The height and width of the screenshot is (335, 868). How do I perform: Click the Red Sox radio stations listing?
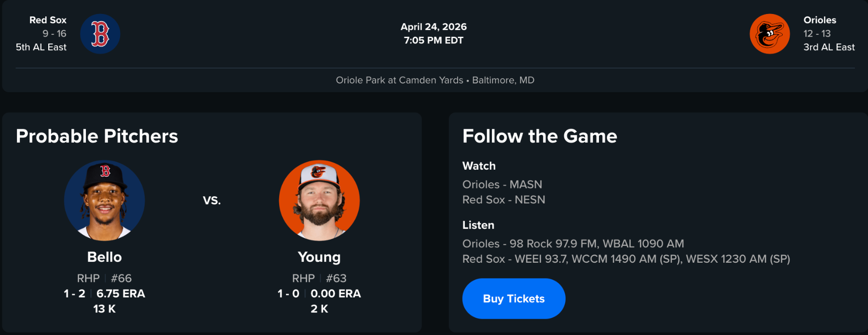tap(626, 259)
